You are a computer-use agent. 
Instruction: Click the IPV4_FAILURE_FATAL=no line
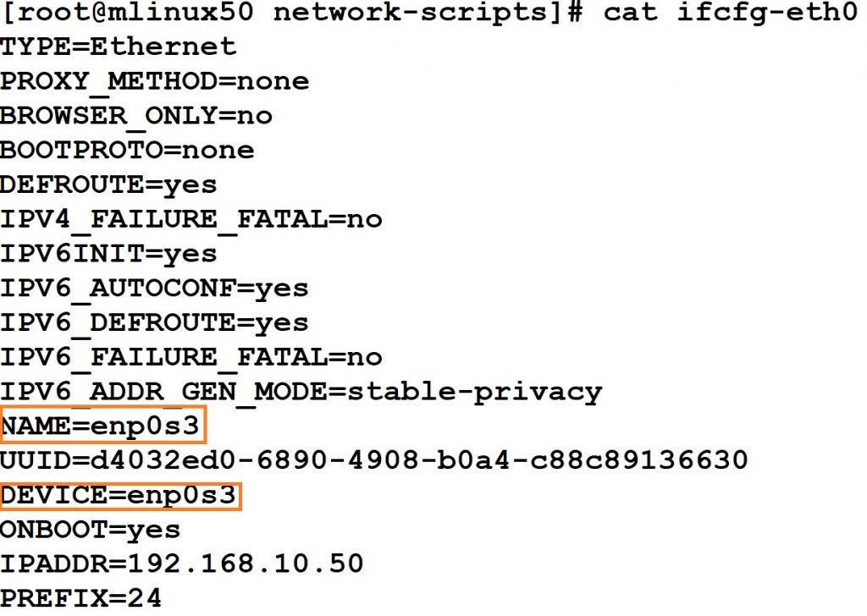(191, 220)
